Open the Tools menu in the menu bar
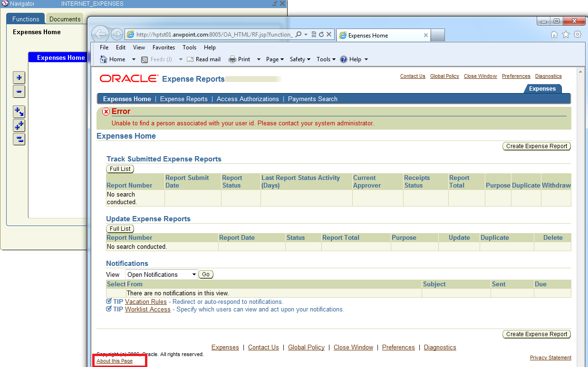The height and width of the screenshot is (367, 588). point(189,47)
